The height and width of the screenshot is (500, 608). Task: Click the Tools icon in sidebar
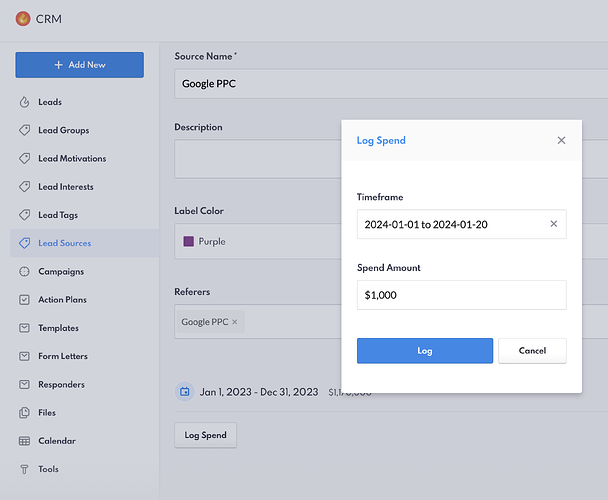[x=25, y=469]
